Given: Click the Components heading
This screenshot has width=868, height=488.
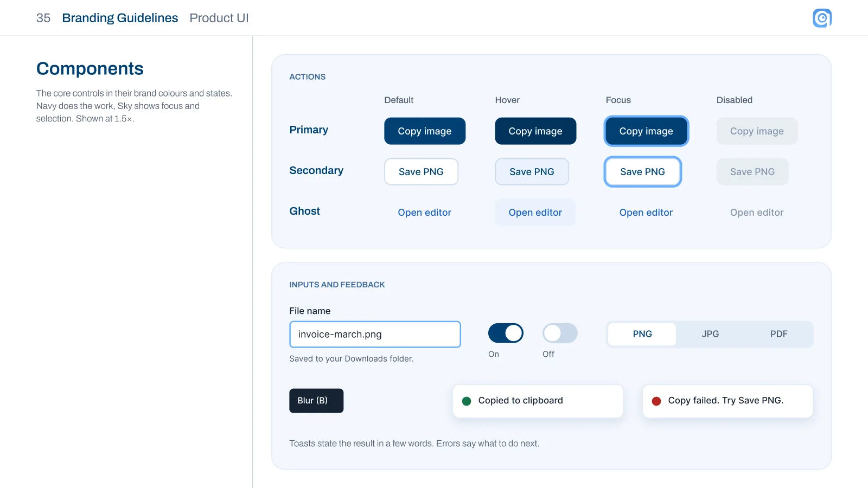Looking at the screenshot, I should coord(90,69).
